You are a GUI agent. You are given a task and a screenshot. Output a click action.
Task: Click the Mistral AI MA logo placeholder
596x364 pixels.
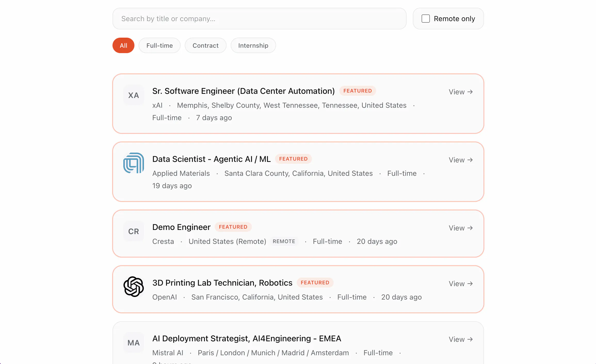pos(134,343)
